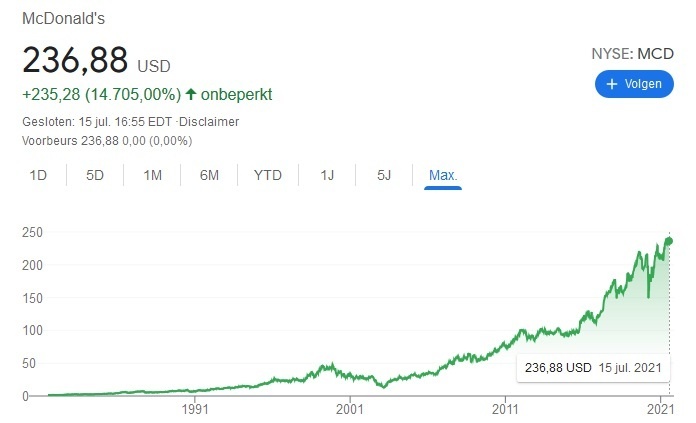Click the 1991 x-axis label
696x423 pixels.
(195, 408)
